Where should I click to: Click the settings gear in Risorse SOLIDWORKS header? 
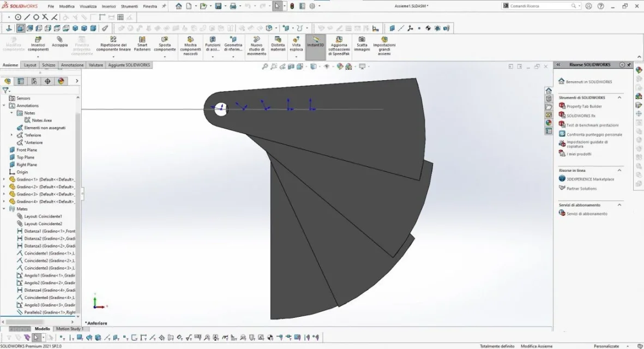coord(622,65)
